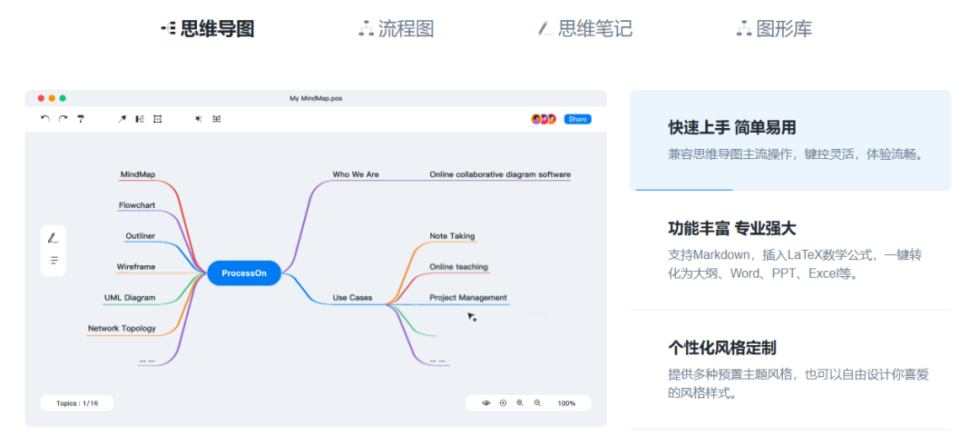Viewport: 980px width, 446px height.
Task: Expand the 个性化风格定制 feature section
Action: point(789,370)
